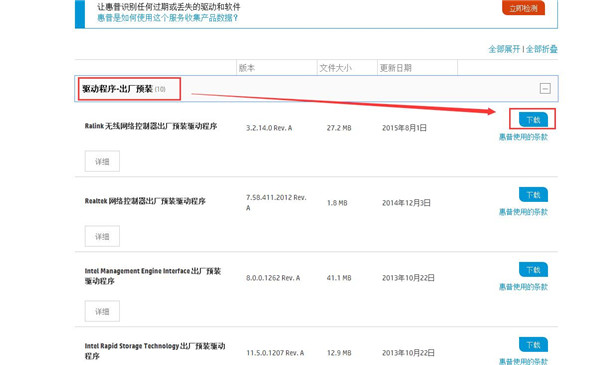Click version 11.5.0.1207 Rev. A
The height and width of the screenshot is (365, 600).
[x=275, y=353]
